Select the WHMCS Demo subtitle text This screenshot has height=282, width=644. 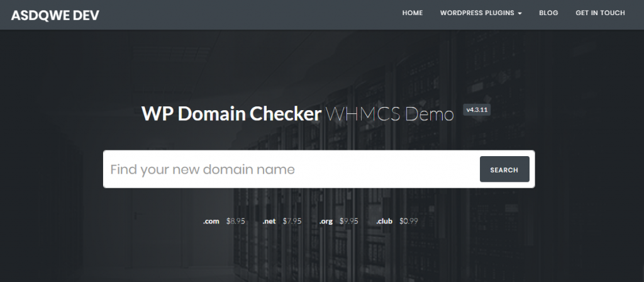pyautogui.click(x=390, y=115)
